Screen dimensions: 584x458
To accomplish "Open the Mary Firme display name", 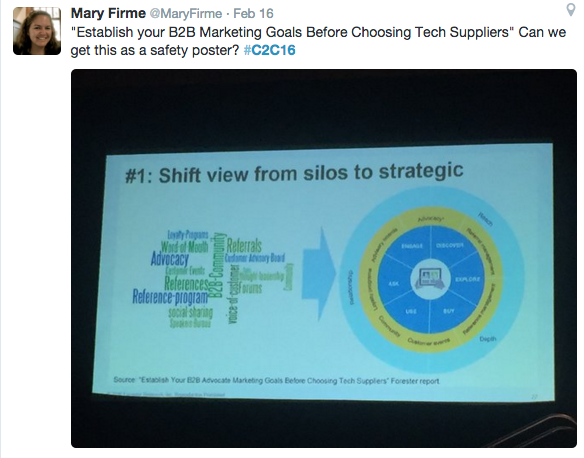I will pyautogui.click(x=108, y=13).
